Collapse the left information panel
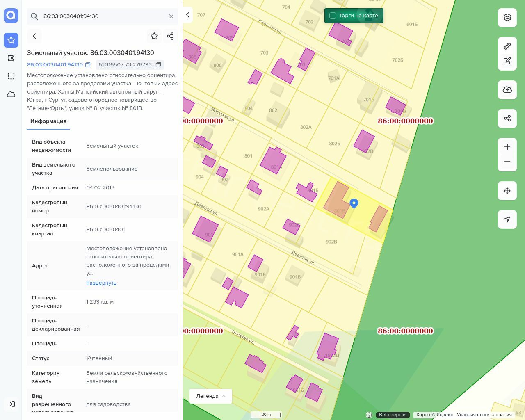The height and width of the screenshot is (420, 525). pyautogui.click(x=187, y=15)
